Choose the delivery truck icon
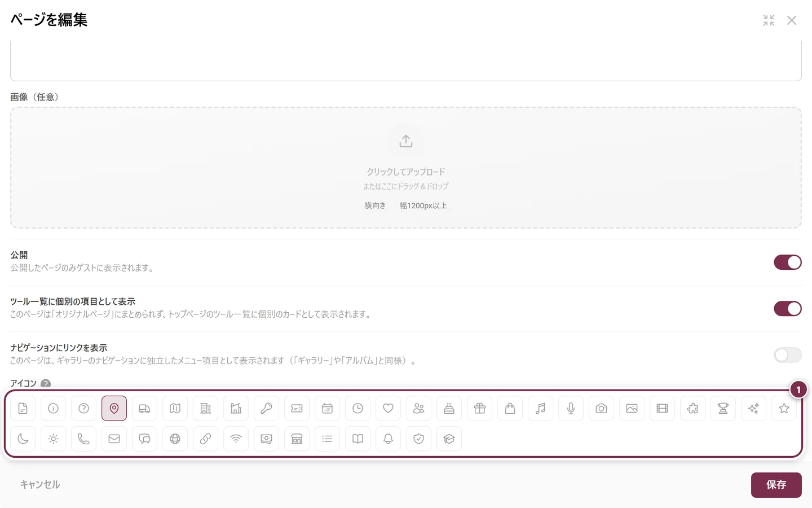The width and height of the screenshot is (812, 508). click(x=144, y=408)
